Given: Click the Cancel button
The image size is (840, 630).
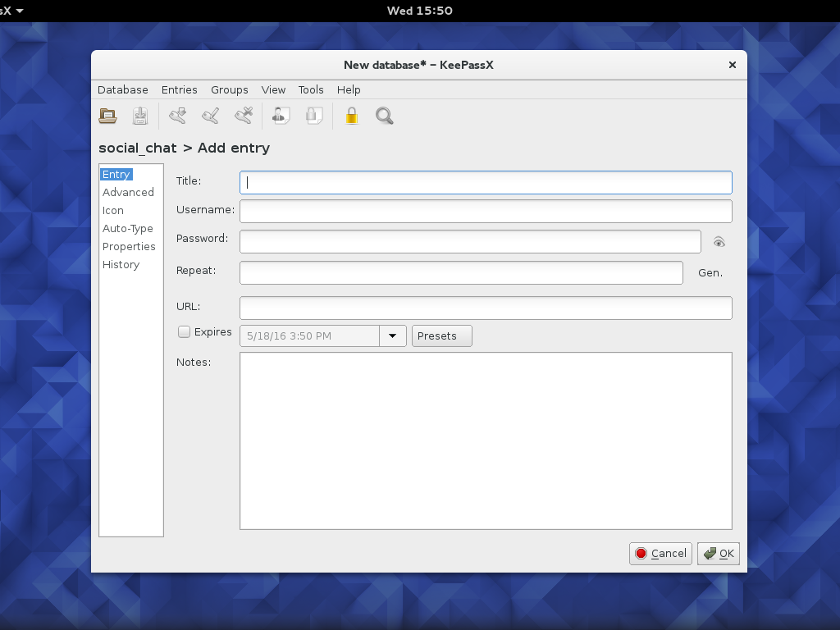Looking at the screenshot, I should [660, 554].
